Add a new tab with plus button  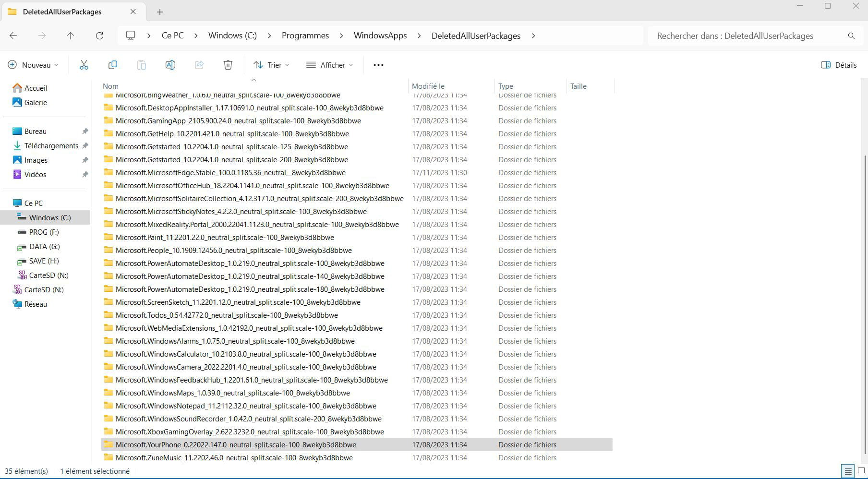click(x=160, y=12)
